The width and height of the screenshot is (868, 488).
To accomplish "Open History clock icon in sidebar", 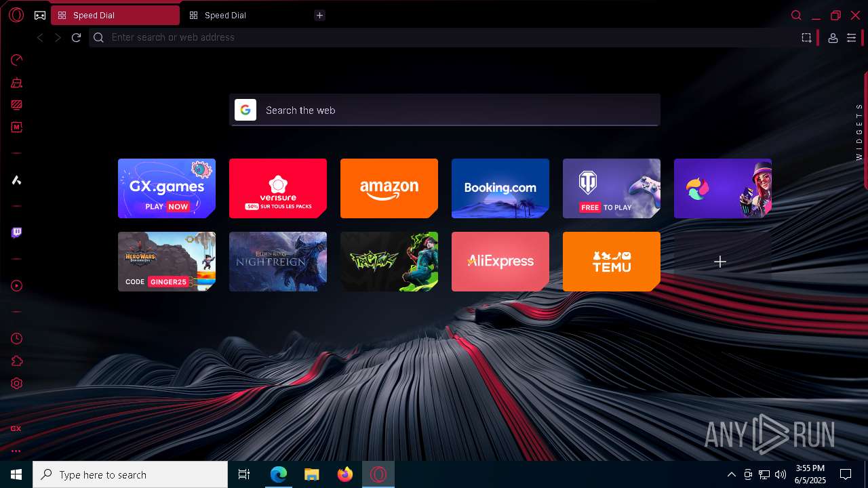I will point(17,339).
